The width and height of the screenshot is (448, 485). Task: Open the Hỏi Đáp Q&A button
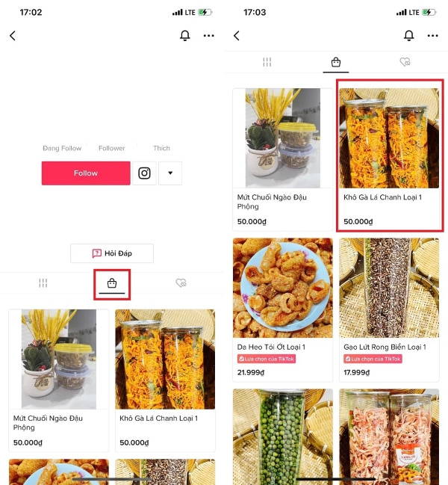click(x=112, y=253)
